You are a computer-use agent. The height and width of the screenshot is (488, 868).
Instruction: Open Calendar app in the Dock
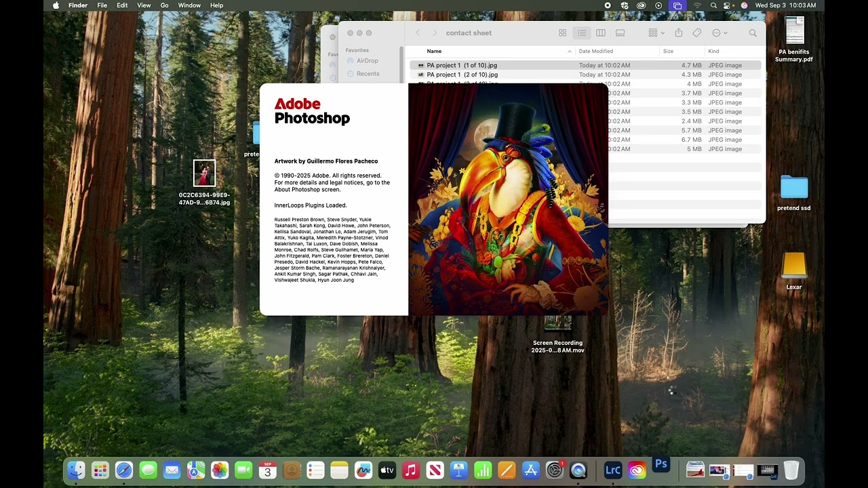point(268,470)
